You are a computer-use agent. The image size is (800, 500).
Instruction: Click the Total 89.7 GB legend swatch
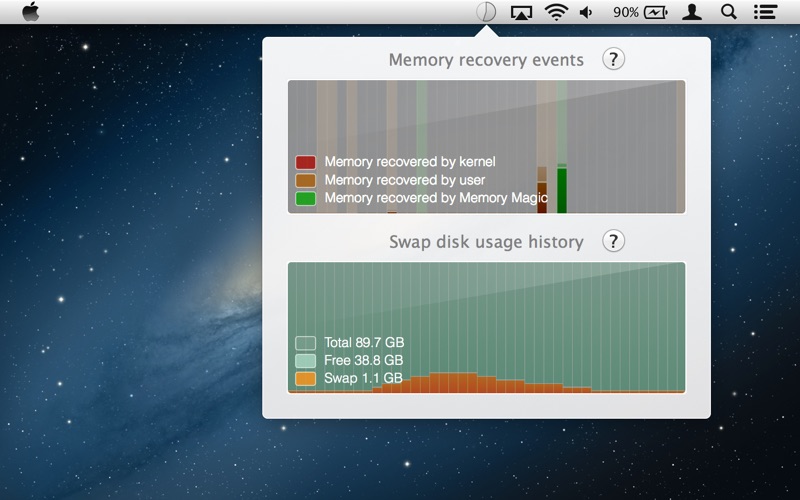(306, 343)
